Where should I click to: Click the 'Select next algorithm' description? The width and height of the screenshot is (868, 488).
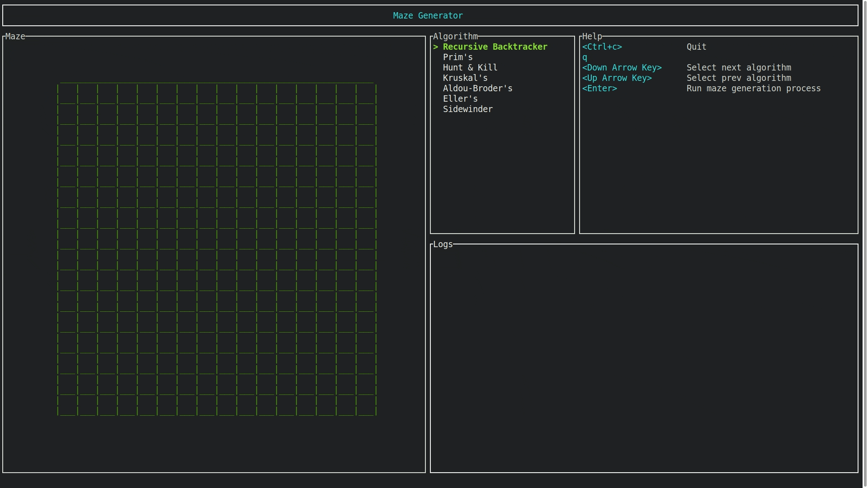tap(738, 68)
